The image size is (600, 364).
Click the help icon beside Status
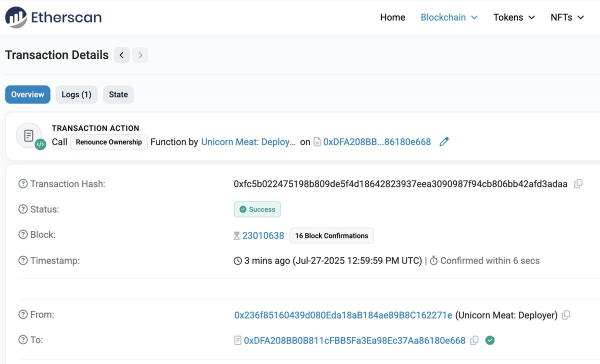tap(23, 209)
